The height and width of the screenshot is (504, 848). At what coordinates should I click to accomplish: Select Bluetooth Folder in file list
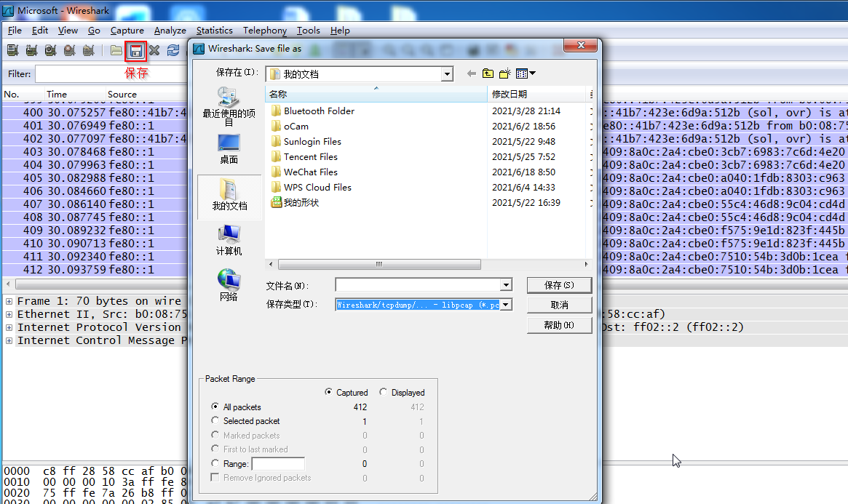pyautogui.click(x=313, y=111)
